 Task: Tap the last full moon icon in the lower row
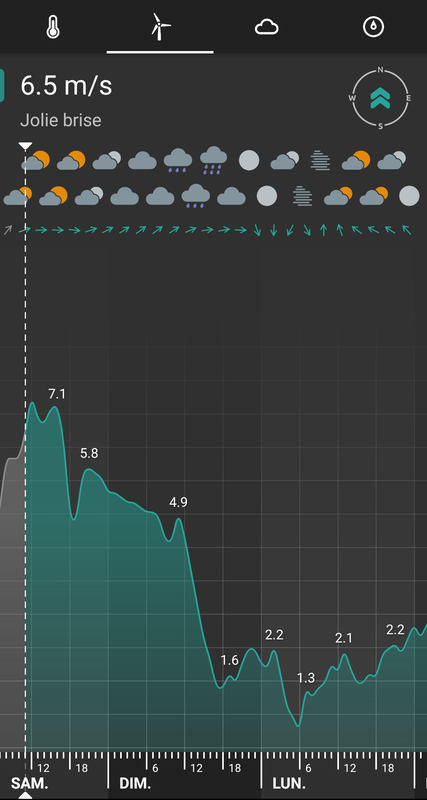point(409,196)
